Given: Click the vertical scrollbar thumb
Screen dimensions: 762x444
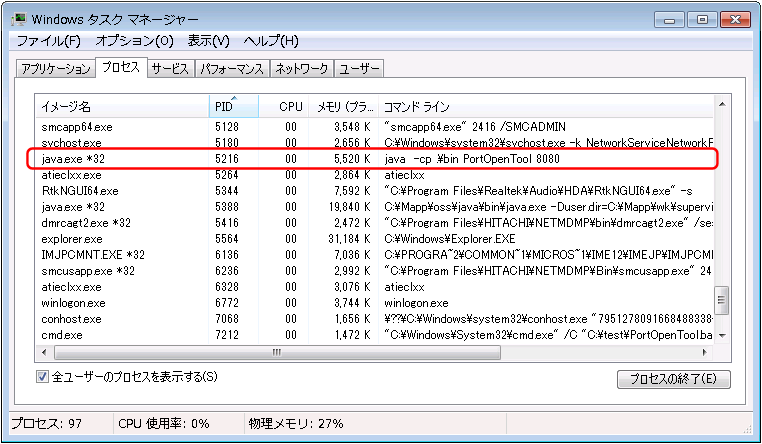Looking at the screenshot, I should click(722, 301).
